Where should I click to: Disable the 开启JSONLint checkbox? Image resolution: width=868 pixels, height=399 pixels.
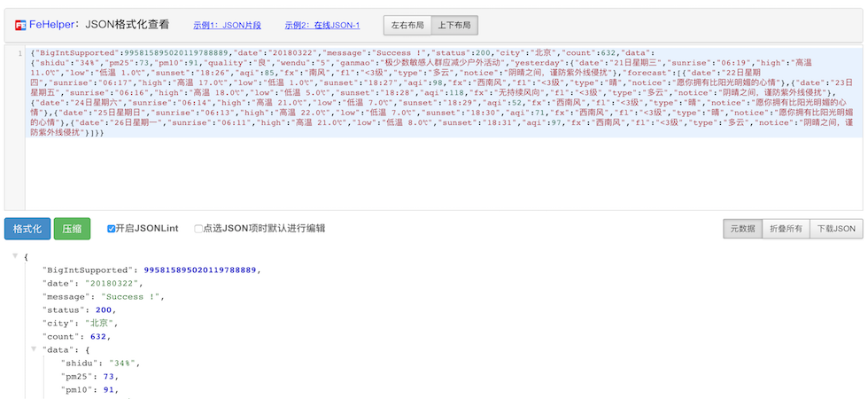(x=112, y=229)
